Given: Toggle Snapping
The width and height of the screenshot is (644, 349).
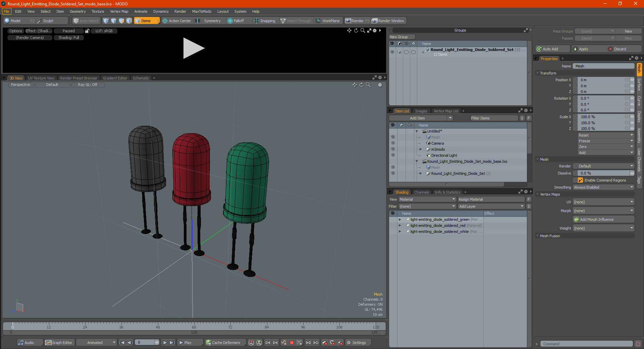Looking at the screenshot, I should coord(265,21).
